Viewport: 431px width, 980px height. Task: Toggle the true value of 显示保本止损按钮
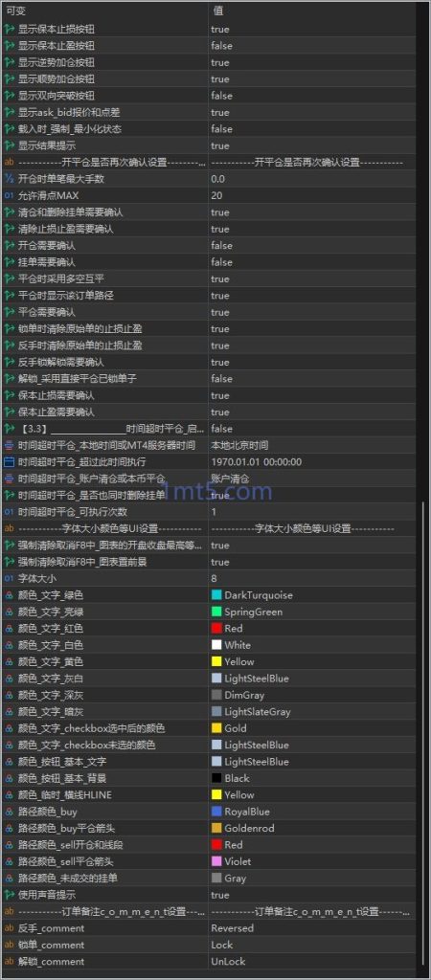tap(220, 30)
